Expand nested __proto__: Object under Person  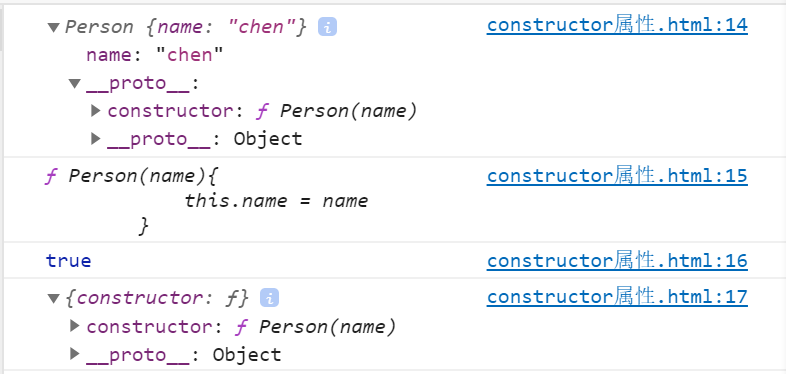[x=96, y=139]
